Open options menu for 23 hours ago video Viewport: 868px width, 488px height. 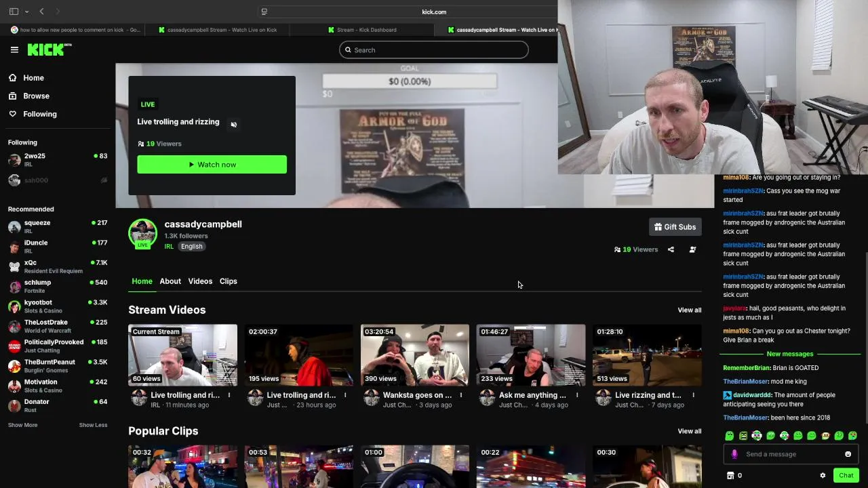pyautogui.click(x=344, y=395)
